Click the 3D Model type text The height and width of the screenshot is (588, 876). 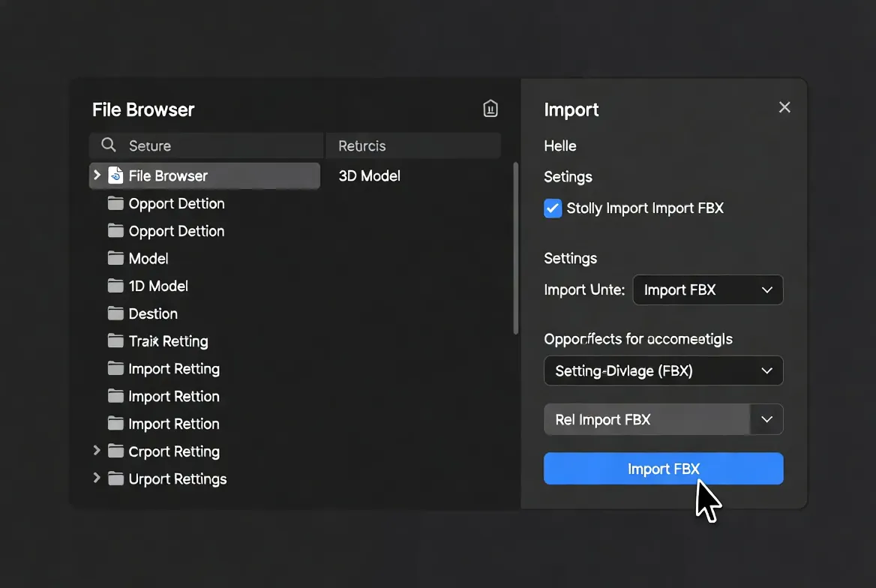tap(369, 175)
